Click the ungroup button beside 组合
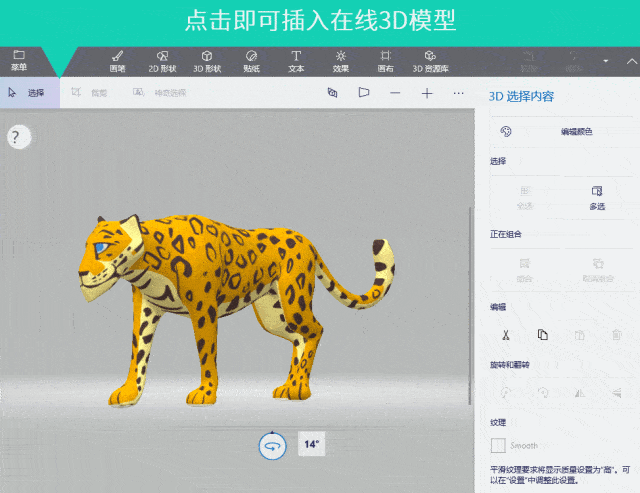Image resolution: width=640 pixels, height=493 pixels. pos(598,270)
